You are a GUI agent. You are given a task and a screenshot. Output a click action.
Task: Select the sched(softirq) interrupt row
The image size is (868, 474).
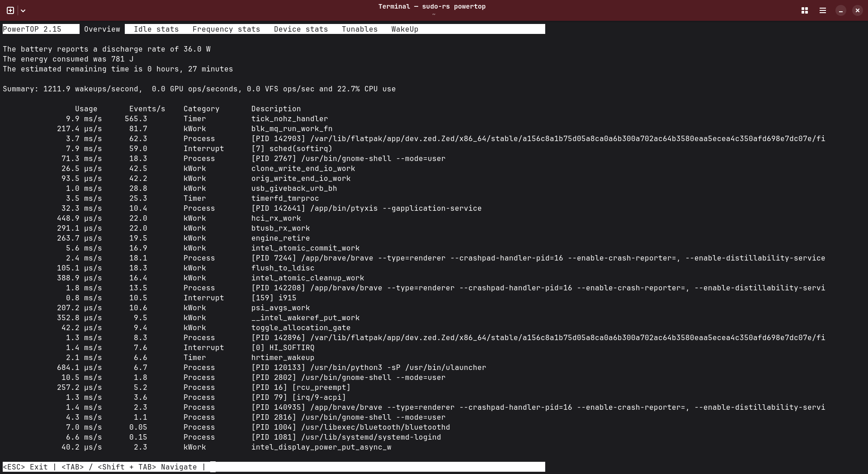(199, 148)
